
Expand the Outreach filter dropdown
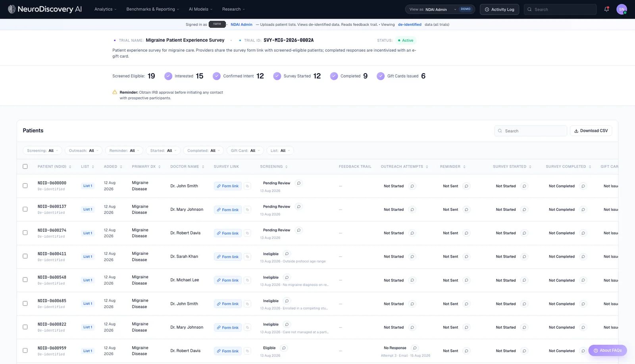tap(84, 150)
